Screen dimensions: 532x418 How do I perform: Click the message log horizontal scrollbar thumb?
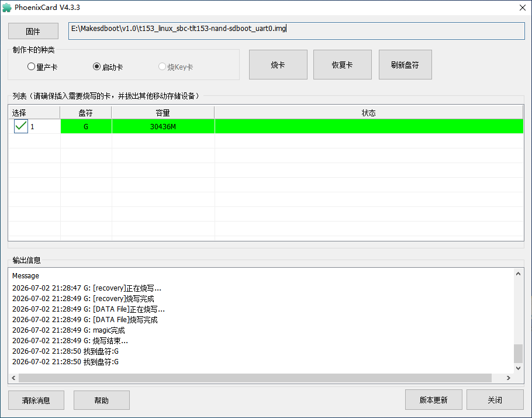pos(255,378)
